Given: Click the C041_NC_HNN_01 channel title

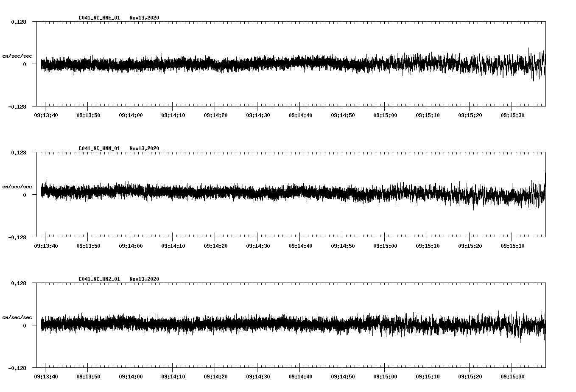Looking at the screenshot, I should click(x=98, y=148).
